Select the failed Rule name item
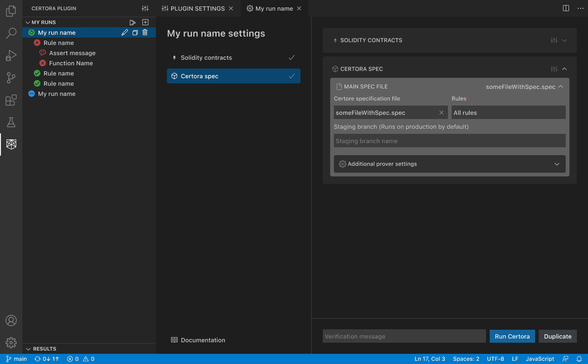The height and width of the screenshot is (364, 588). coord(89,43)
